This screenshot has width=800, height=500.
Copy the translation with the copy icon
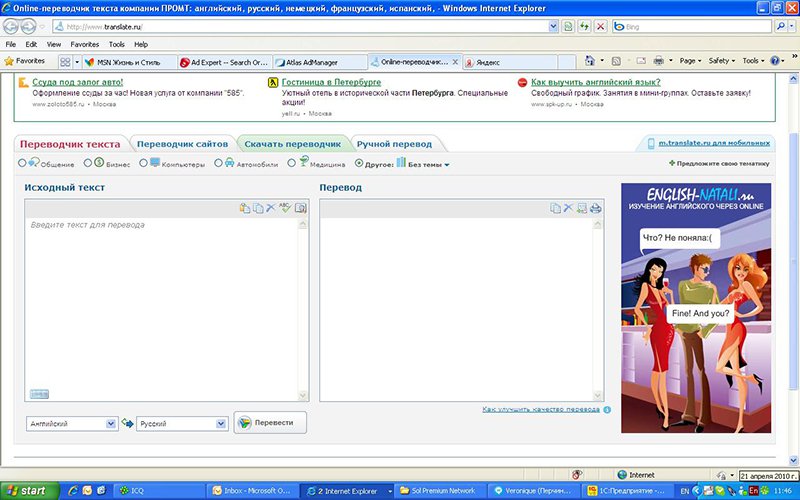coord(555,208)
